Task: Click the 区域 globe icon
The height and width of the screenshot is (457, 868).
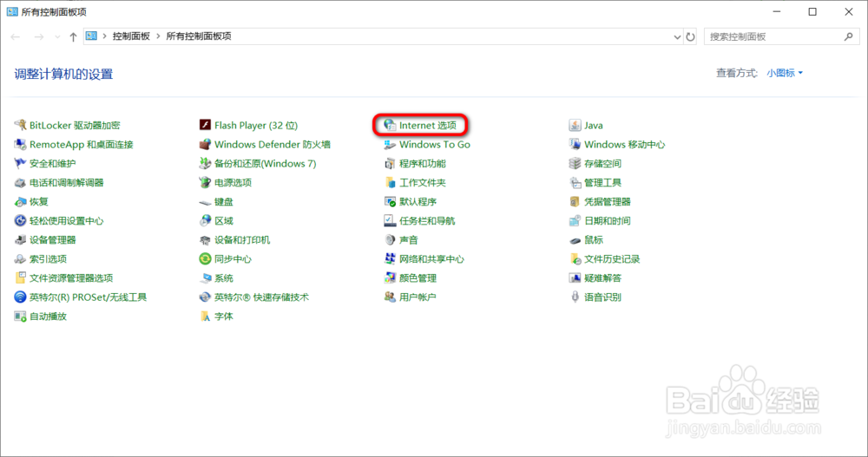Action: click(206, 221)
